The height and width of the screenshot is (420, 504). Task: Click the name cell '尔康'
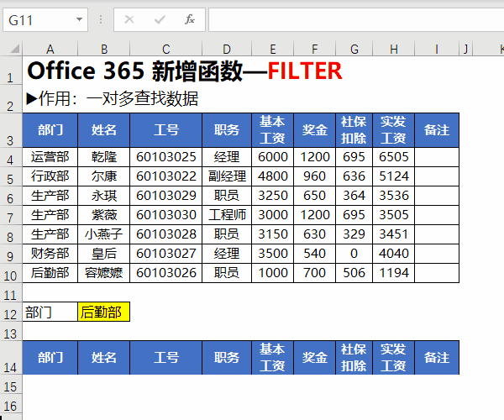tap(104, 176)
